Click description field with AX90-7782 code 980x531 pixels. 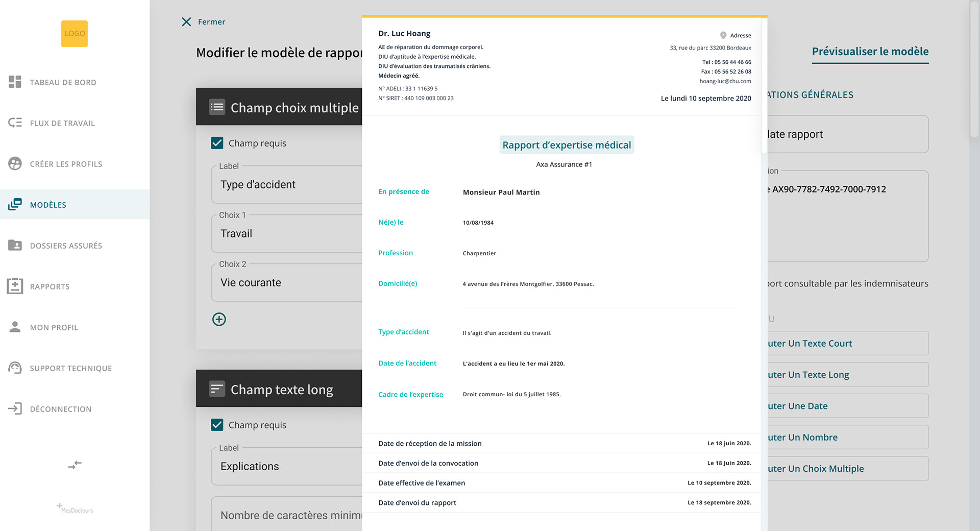tap(848, 216)
